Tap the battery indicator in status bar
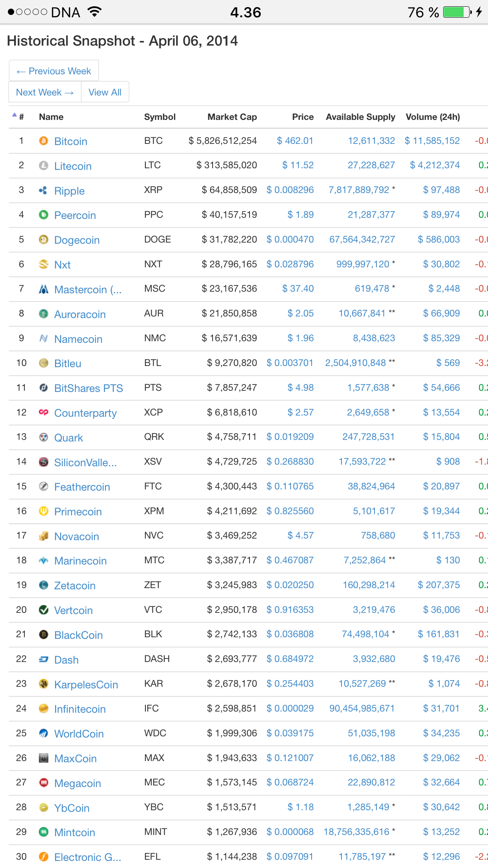 pos(457,12)
